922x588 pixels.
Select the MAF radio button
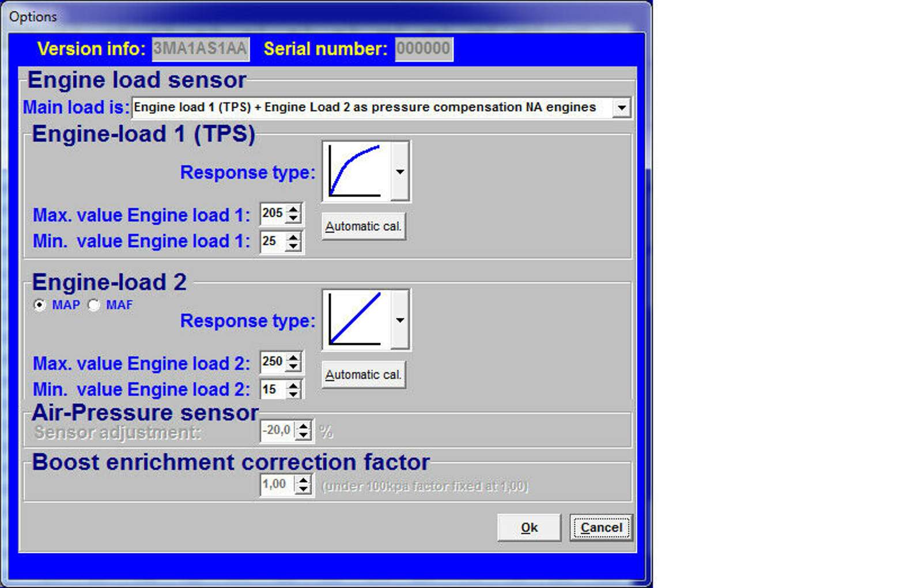click(x=94, y=305)
